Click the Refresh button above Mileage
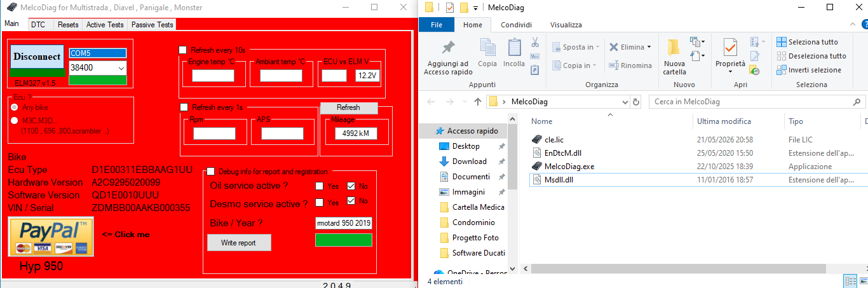The width and height of the screenshot is (868, 288). [348, 107]
